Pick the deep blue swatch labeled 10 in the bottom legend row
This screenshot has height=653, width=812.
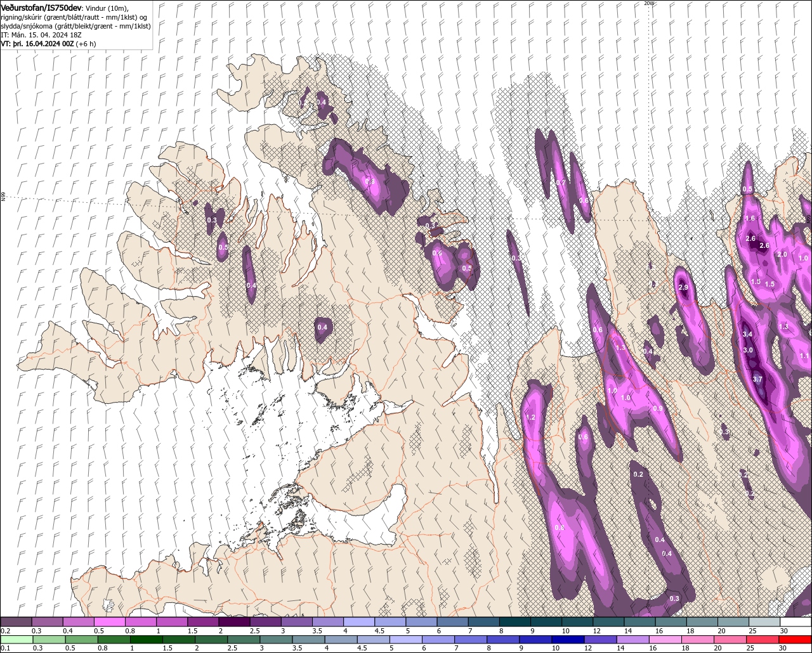pyautogui.click(x=568, y=640)
